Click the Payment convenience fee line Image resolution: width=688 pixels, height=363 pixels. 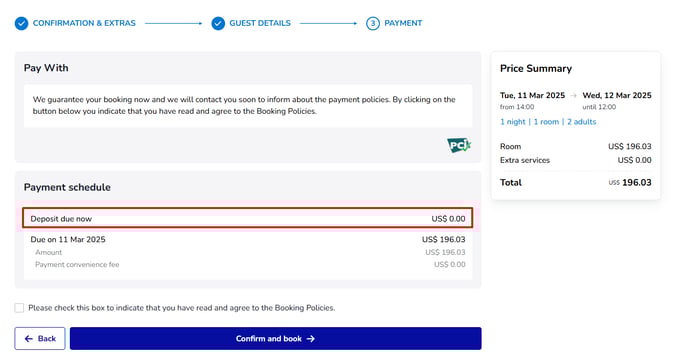click(x=250, y=264)
